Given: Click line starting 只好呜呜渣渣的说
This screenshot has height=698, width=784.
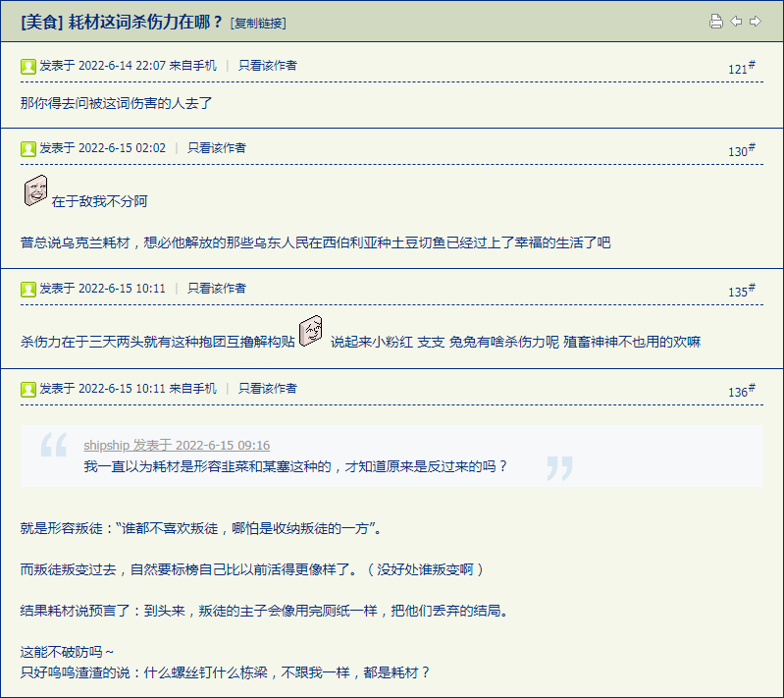Looking at the screenshot, I should (225, 672).
